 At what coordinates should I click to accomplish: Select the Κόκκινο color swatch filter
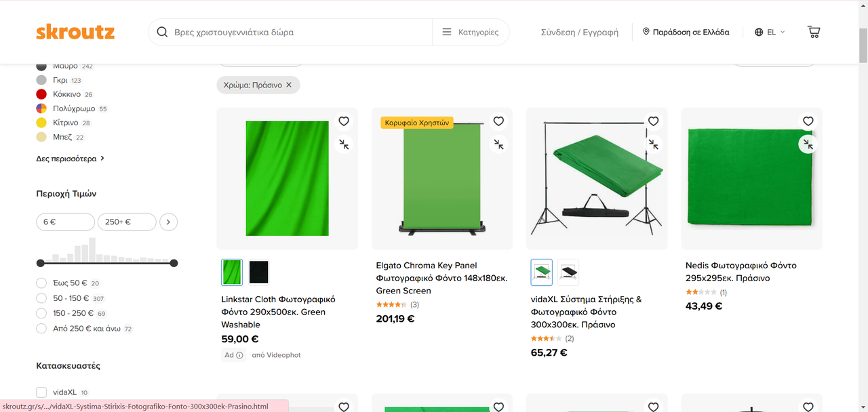[41, 94]
